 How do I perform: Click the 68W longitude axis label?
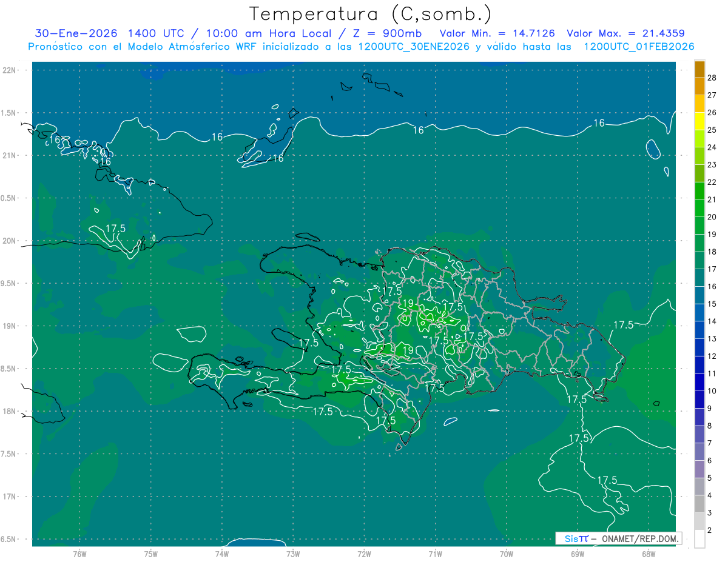click(649, 554)
